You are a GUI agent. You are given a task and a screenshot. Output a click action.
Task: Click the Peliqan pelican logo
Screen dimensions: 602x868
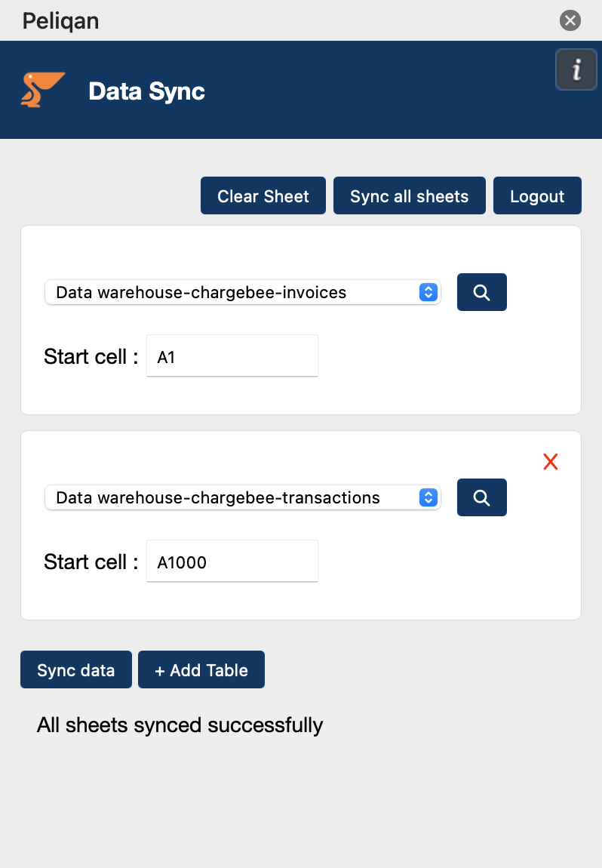tap(42, 90)
